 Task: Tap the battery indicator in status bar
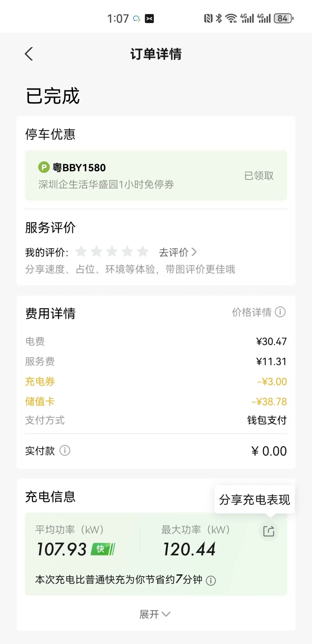click(284, 18)
